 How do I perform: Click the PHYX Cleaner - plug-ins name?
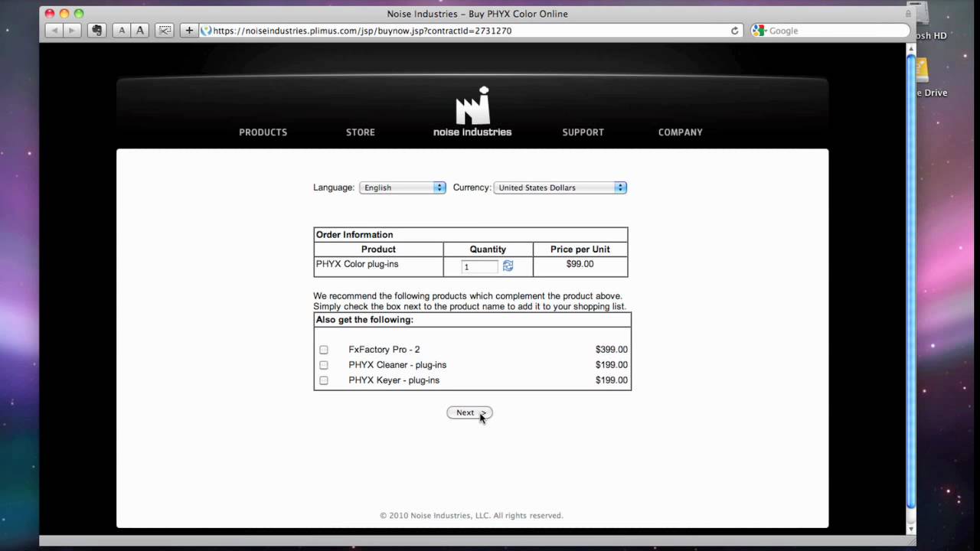tap(397, 365)
